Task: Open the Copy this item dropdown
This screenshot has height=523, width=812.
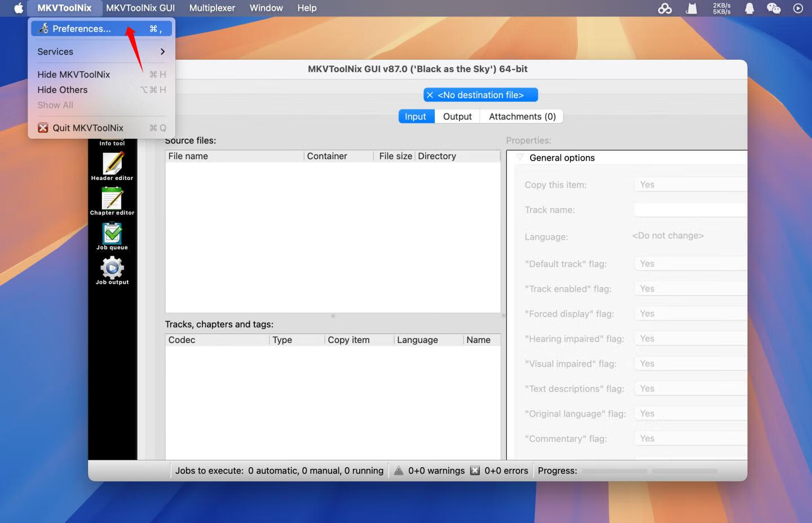Action: click(691, 184)
